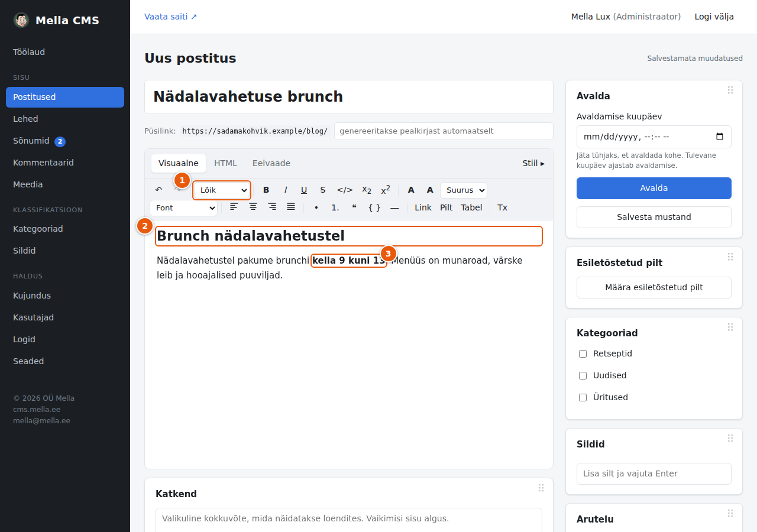
Task: Switch to the Eelvaade tab
Action: 271,163
